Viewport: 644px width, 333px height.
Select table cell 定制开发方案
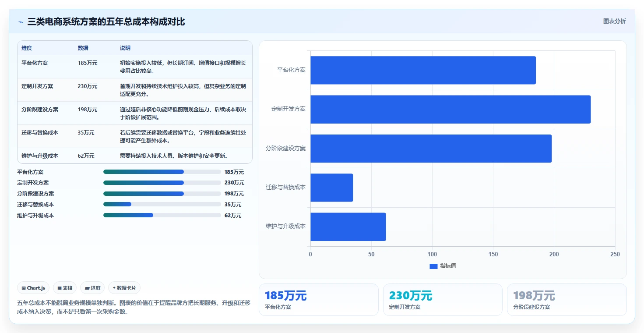[37, 86]
